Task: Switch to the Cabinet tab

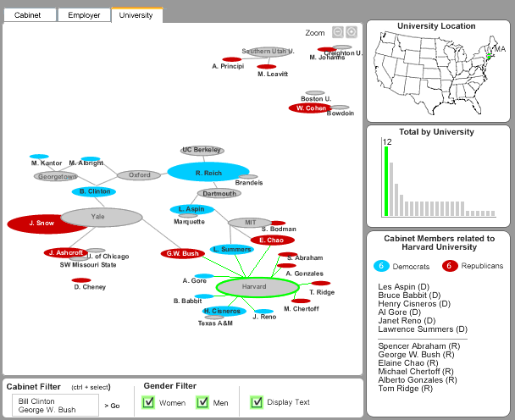Action: tap(30, 15)
